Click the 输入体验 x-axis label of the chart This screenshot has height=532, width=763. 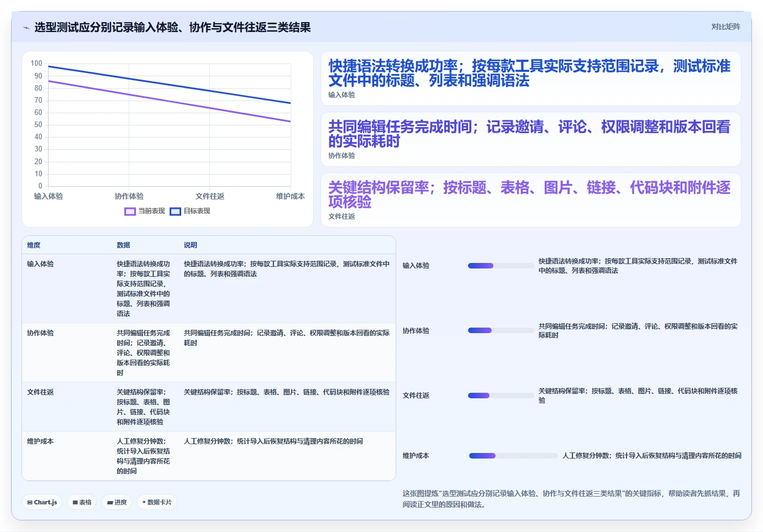49,196
